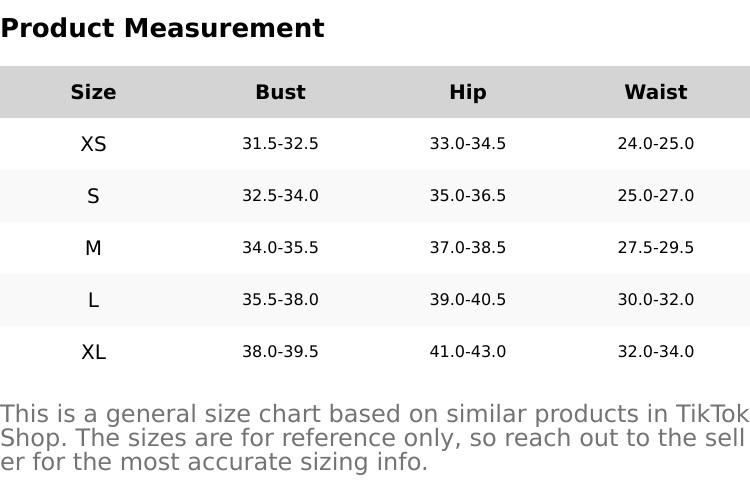Click the XL size row label
Screen dimensions: 750x498
93,353
